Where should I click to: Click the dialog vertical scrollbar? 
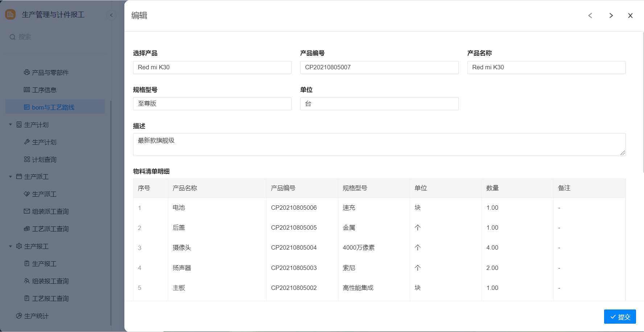[x=643, y=102]
